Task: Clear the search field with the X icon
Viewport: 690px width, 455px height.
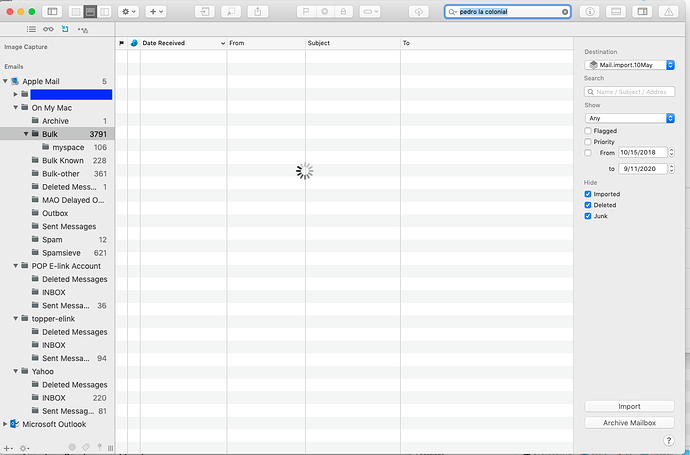Action: coord(565,12)
